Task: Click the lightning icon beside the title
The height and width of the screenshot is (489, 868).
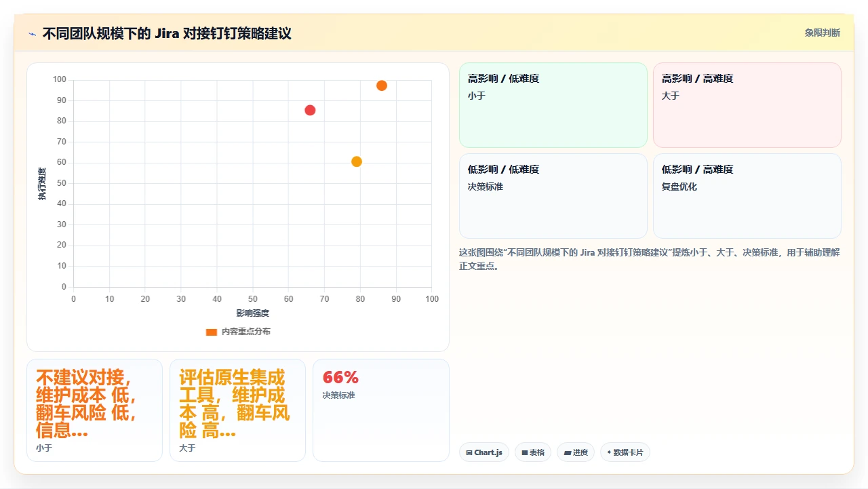Action: tap(32, 33)
